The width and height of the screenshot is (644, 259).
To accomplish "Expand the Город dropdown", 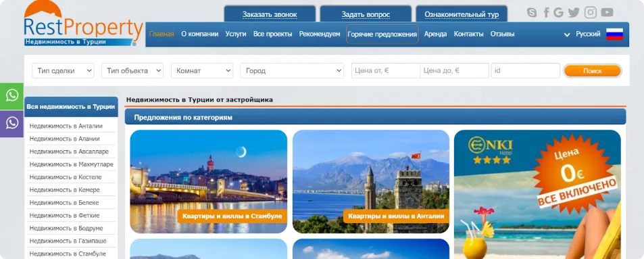I will click(292, 71).
